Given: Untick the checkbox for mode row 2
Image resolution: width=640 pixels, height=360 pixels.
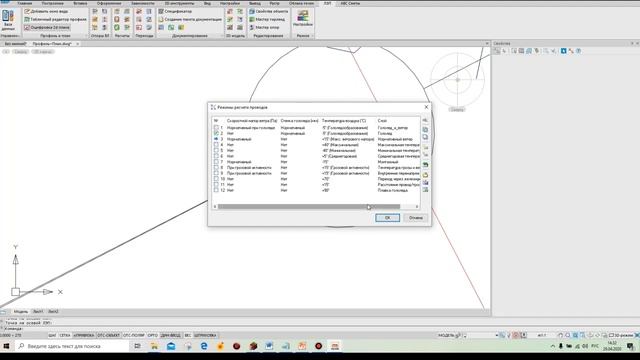Looking at the screenshot, I should pyautogui.click(x=216, y=133).
